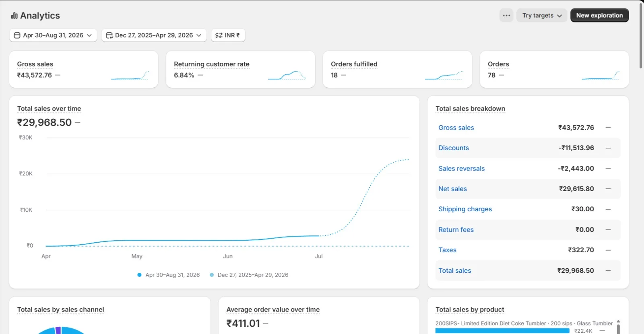
Task: Toggle the Apr 30–Aug 31, 2026 legend series
Action: [168, 275]
